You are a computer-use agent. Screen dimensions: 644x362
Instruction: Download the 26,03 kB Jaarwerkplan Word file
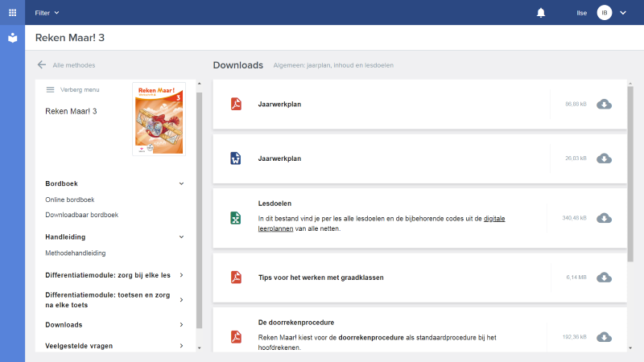click(604, 158)
